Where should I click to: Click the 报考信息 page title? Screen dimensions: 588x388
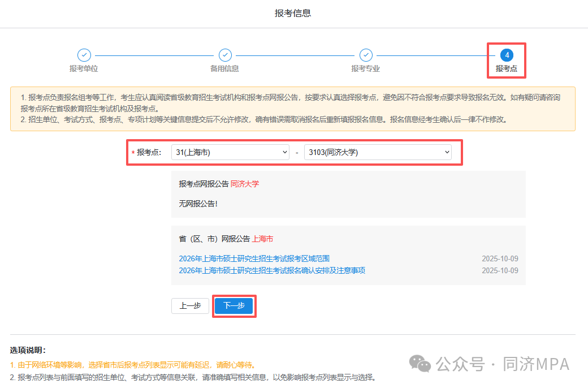pos(293,13)
